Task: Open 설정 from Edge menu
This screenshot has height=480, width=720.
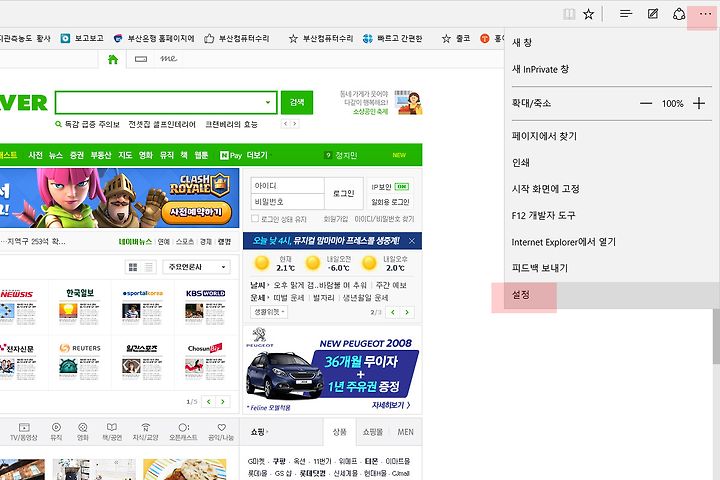Action: pyautogui.click(x=612, y=295)
